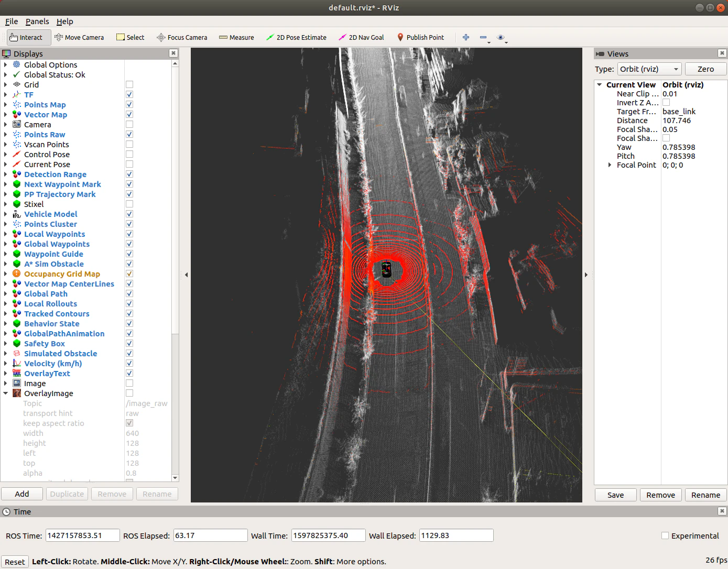The image size is (728, 569).
Task: Enable the Grid display checkbox
Action: click(x=129, y=84)
